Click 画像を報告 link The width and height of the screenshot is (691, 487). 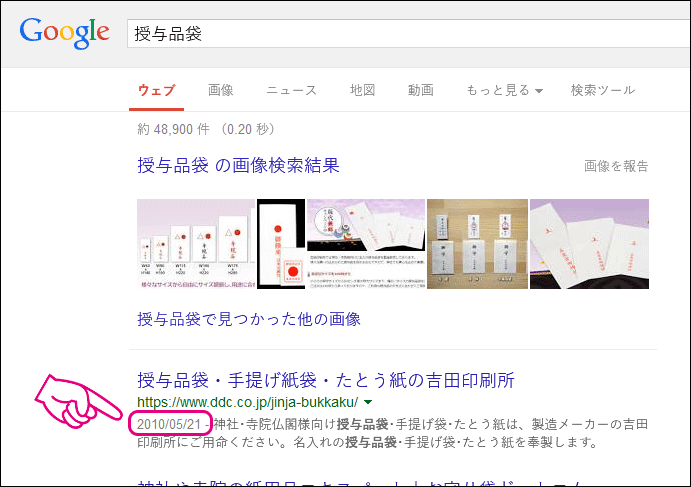616,166
